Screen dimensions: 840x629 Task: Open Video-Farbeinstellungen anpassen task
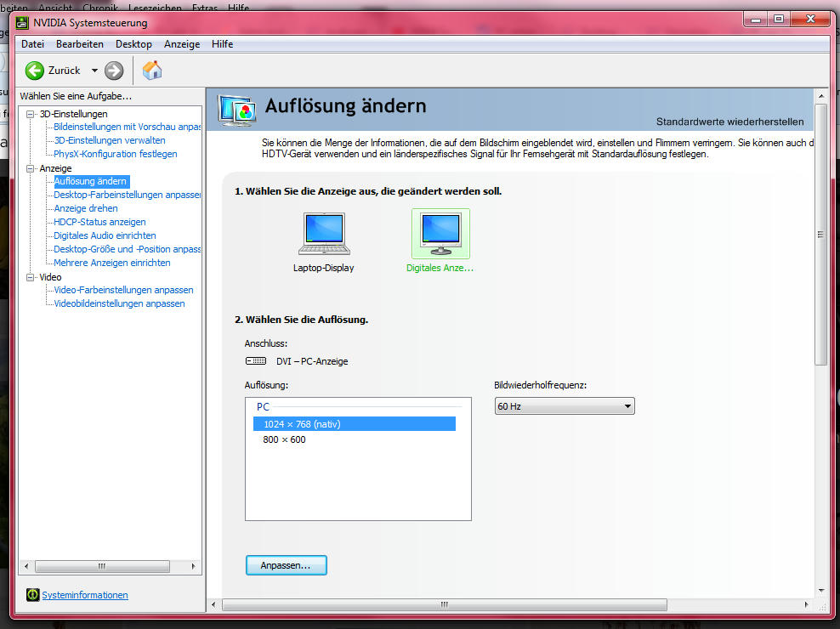(124, 290)
